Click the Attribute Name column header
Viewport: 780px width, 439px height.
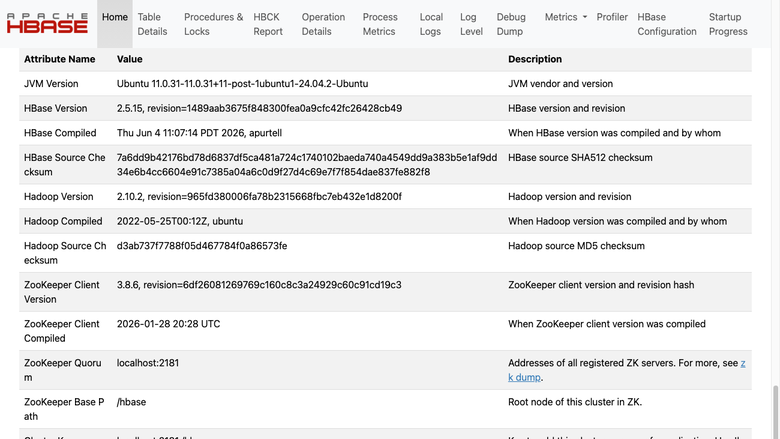pos(59,59)
